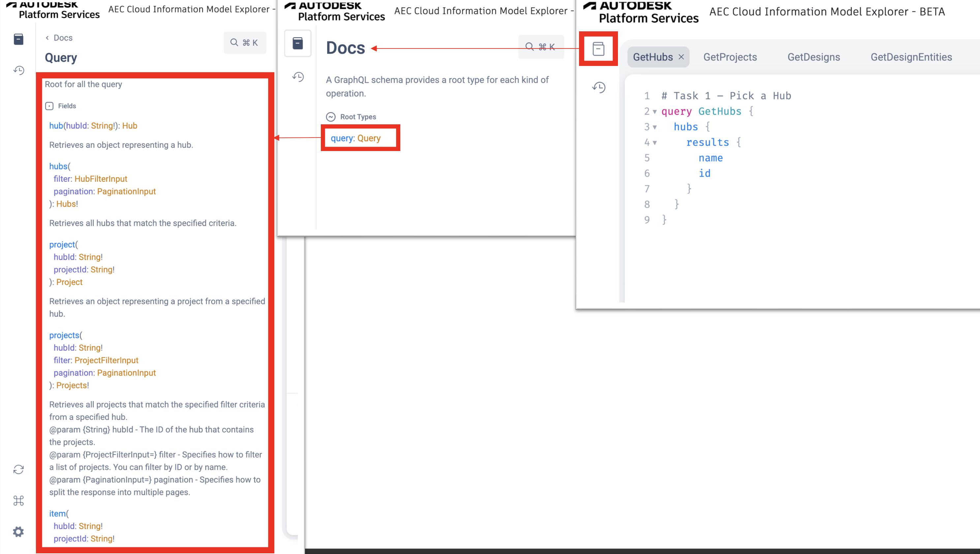Go back to Docs from Query page
This screenshot has height=554, width=980.
(59, 38)
